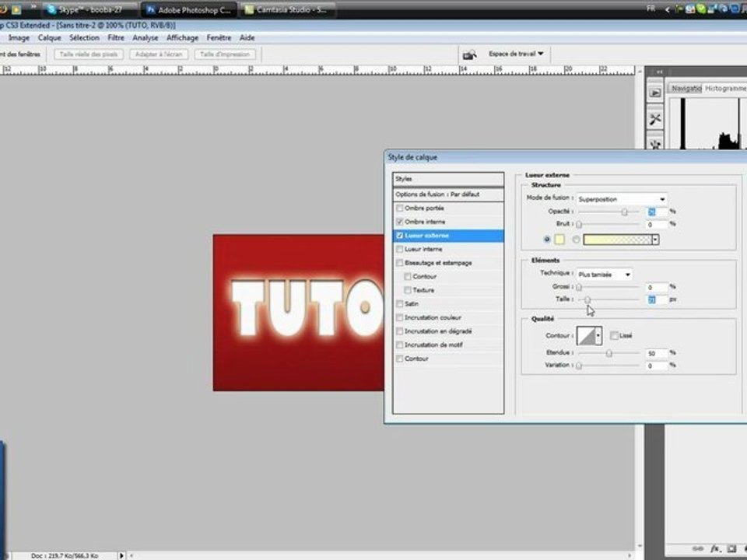Click Adapter à l'écran button
This screenshot has width=747, height=560.
click(x=159, y=54)
